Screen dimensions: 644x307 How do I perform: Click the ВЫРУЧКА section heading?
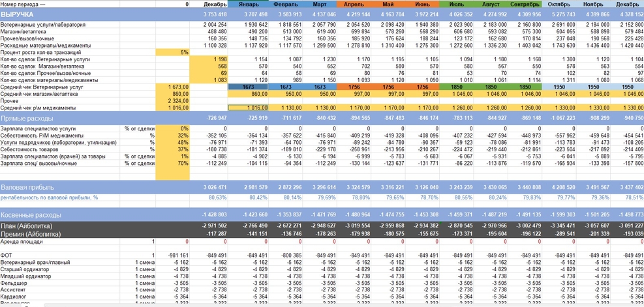click(x=17, y=14)
